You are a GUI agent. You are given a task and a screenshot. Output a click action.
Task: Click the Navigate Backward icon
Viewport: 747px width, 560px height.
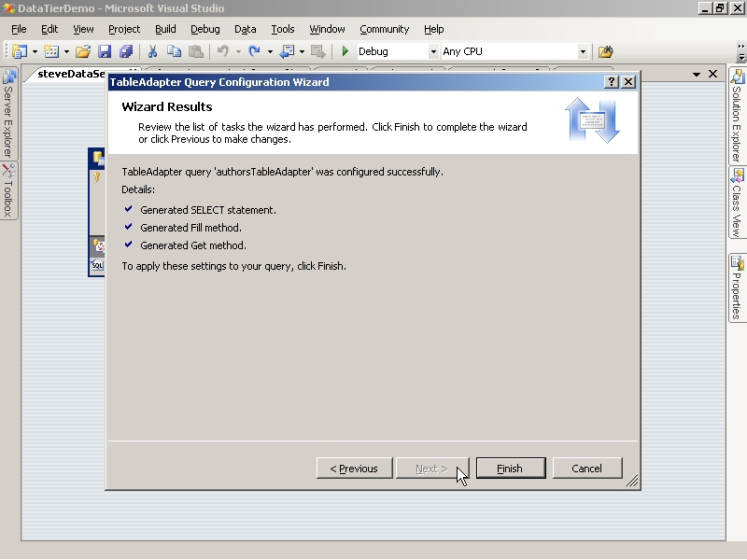[x=287, y=51]
